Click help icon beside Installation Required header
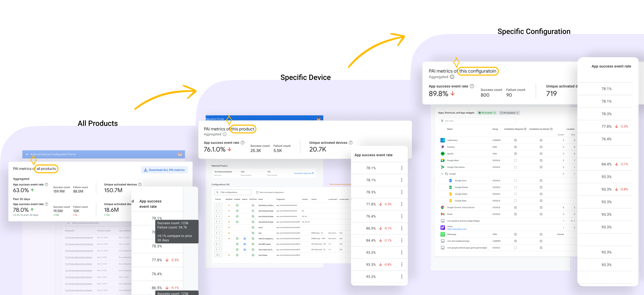This screenshot has height=295, width=644. 525,129
